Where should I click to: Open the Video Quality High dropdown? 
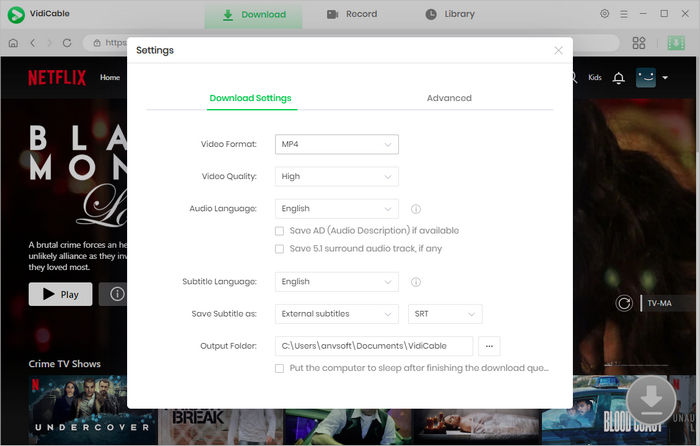pos(337,176)
